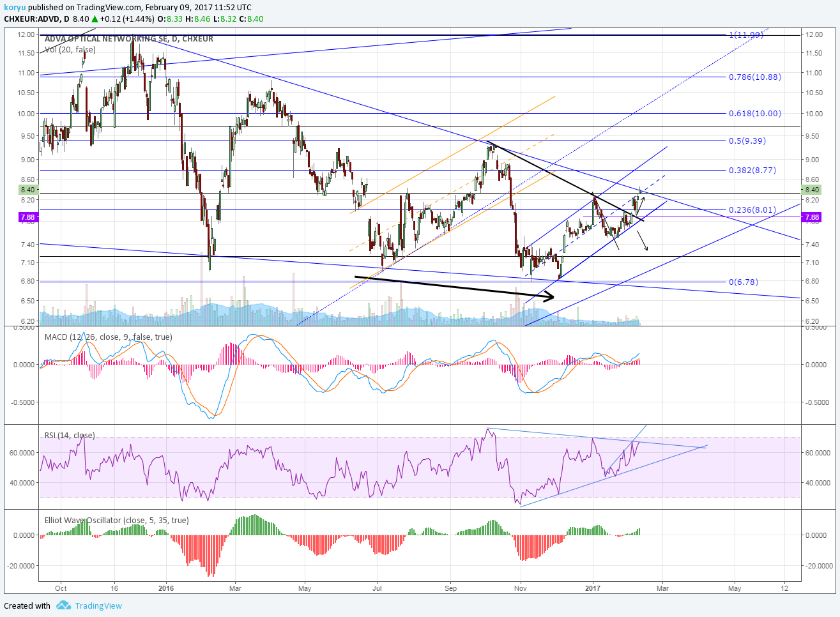The width and height of the screenshot is (840, 617).
Task: Click the 0.786(10.88) Fibonacci level label
Action: pyautogui.click(x=755, y=77)
